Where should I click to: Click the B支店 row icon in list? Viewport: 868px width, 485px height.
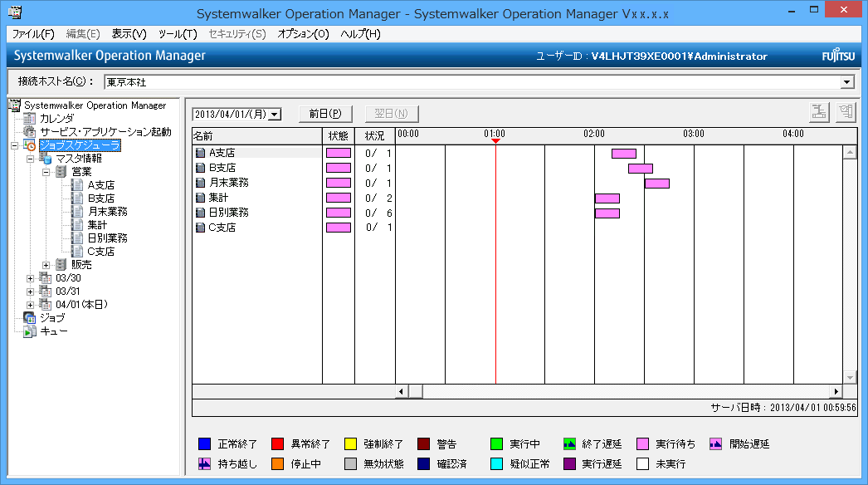click(200, 168)
